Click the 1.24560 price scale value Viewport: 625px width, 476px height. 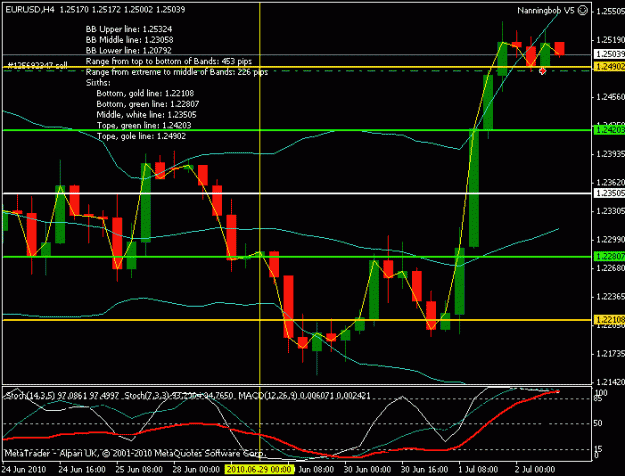(x=610, y=97)
